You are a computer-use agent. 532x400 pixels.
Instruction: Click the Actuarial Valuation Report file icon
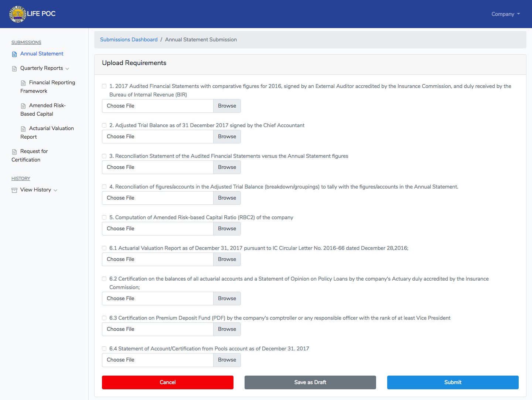tap(23, 129)
